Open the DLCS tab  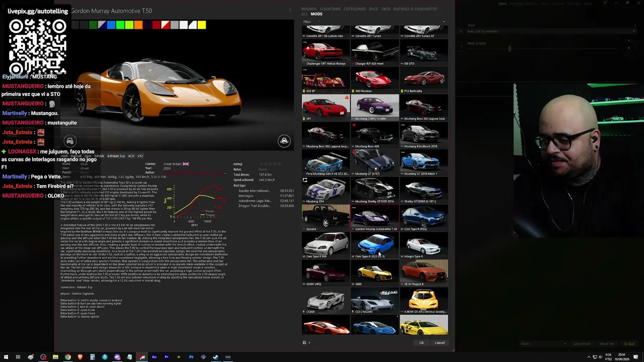(x=373, y=9)
